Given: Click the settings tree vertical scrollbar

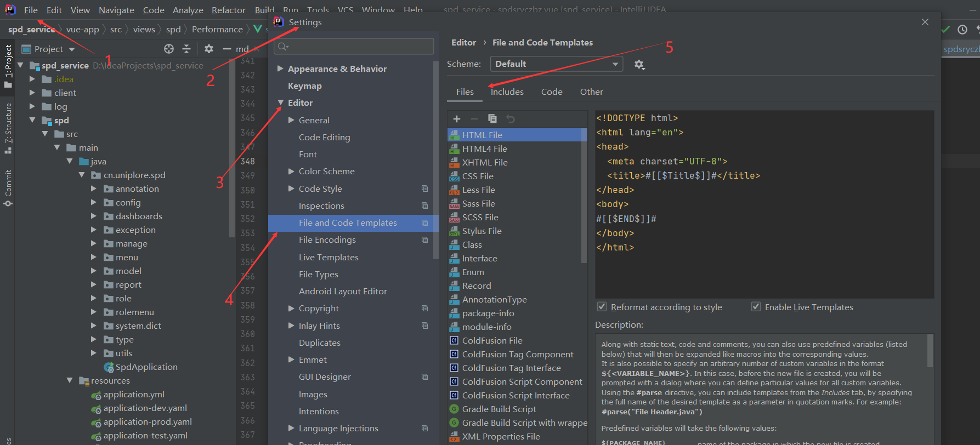Looking at the screenshot, I should click(436, 159).
